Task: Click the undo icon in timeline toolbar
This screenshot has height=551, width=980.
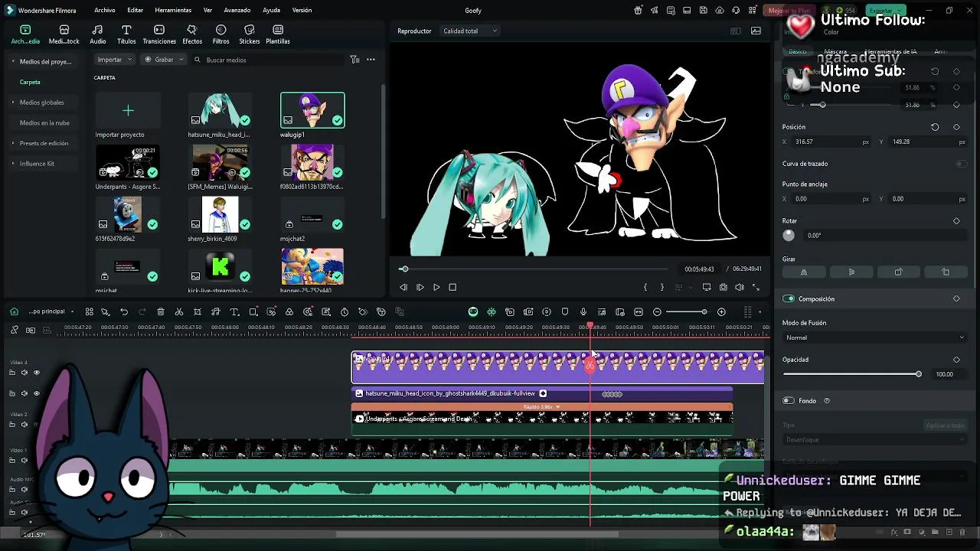Action: point(124,311)
